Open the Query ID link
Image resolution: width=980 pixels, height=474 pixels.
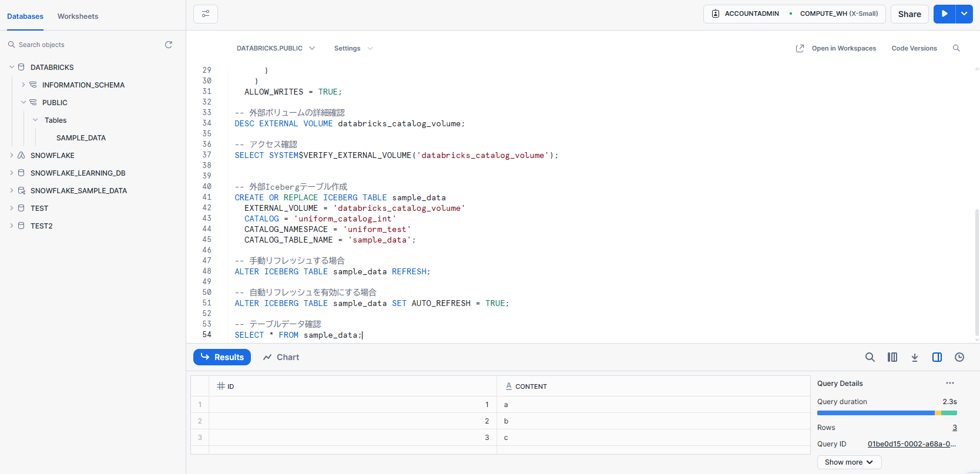(911, 444)
